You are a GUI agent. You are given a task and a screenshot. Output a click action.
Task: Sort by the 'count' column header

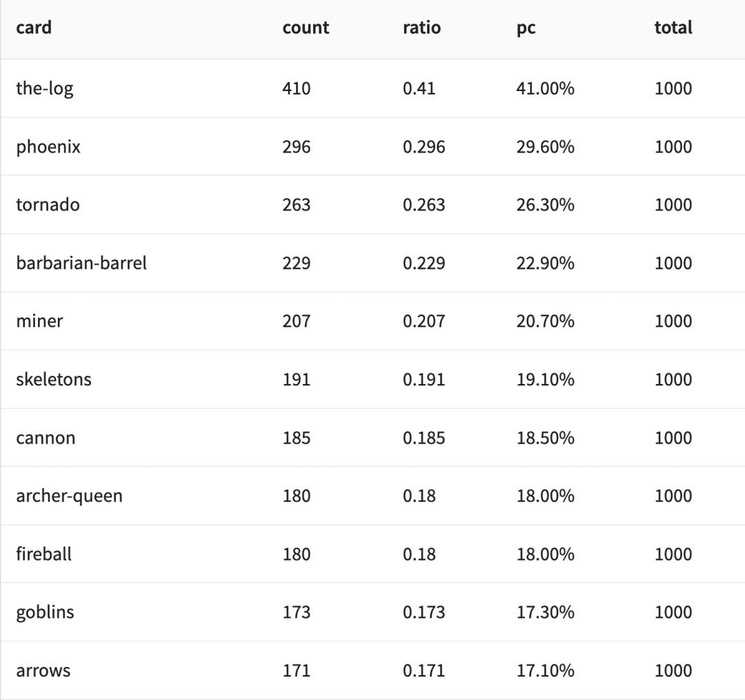click(306, 28)
